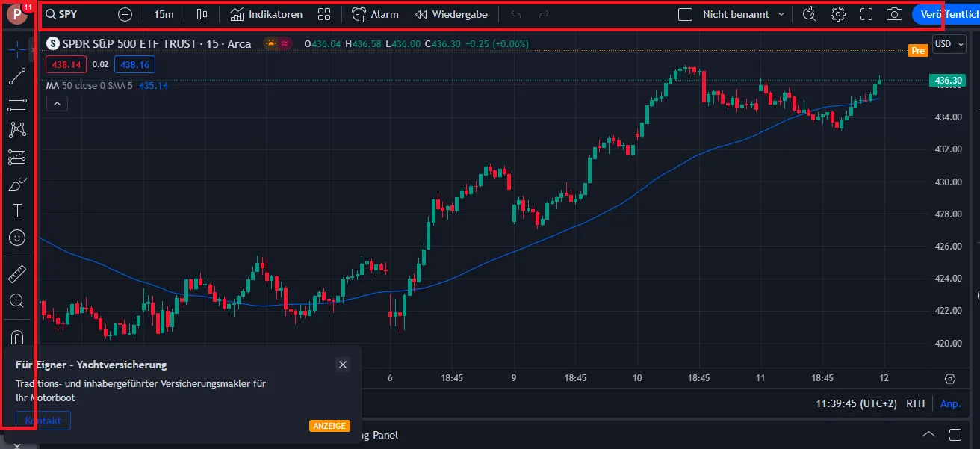The height and width of the screenshot is (449, 980).
Task: Click the Veröffentlichen button
Action: pyautogui.click(x=946, y=14)
